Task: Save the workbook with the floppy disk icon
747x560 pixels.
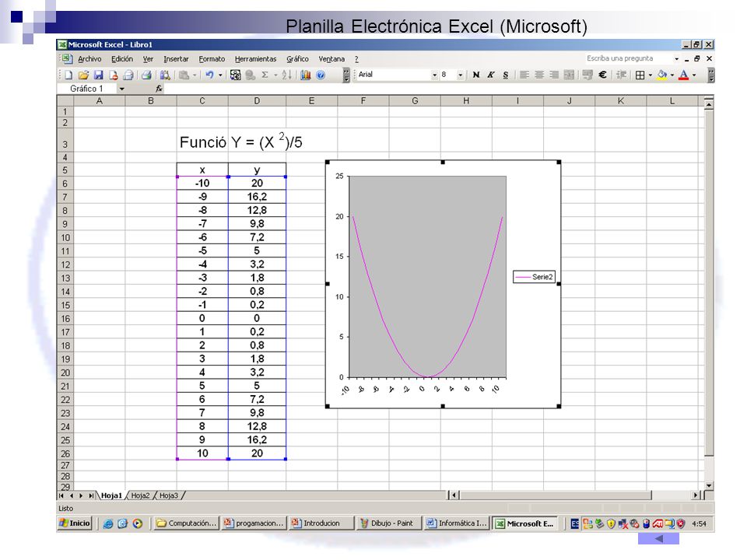Action: 98,75
